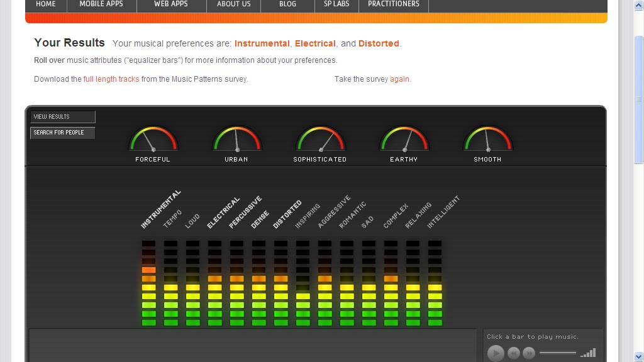
Task: Click 'again' to retake the survey
Action: [399, 79]
